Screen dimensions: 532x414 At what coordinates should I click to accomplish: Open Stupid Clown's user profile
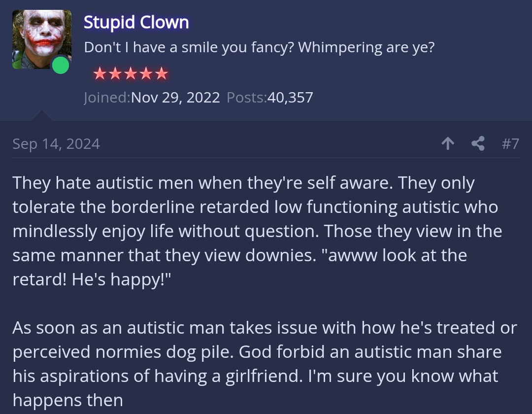(x=136, y=22)
